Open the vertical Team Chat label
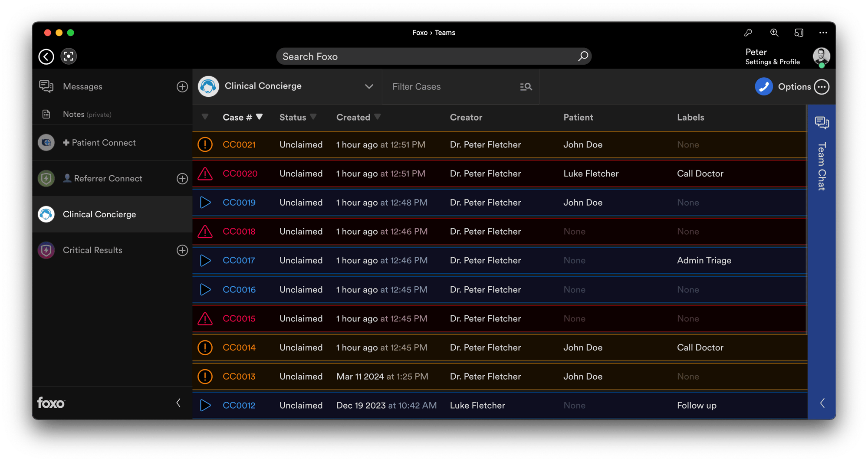868x462 pixels. (822, 166)
